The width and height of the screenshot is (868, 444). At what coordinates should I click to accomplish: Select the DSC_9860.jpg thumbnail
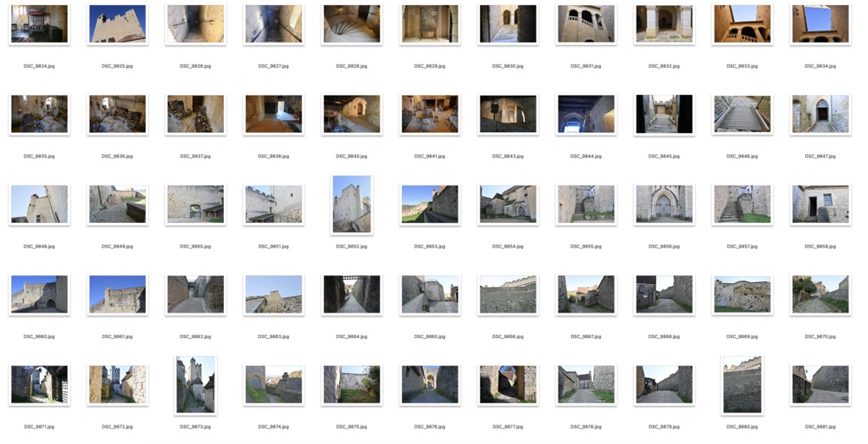(39, 295)
